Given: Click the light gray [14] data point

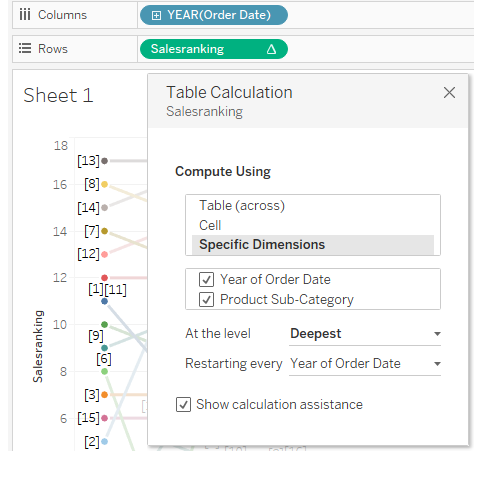Looking at the screenshot, I should tap(104, 208).
